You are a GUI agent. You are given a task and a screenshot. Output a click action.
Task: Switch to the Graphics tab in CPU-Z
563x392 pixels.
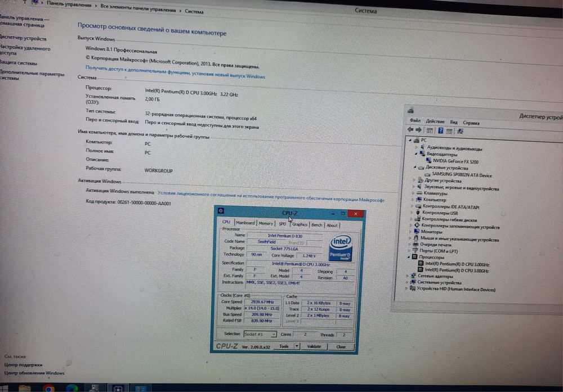(300, 224)
